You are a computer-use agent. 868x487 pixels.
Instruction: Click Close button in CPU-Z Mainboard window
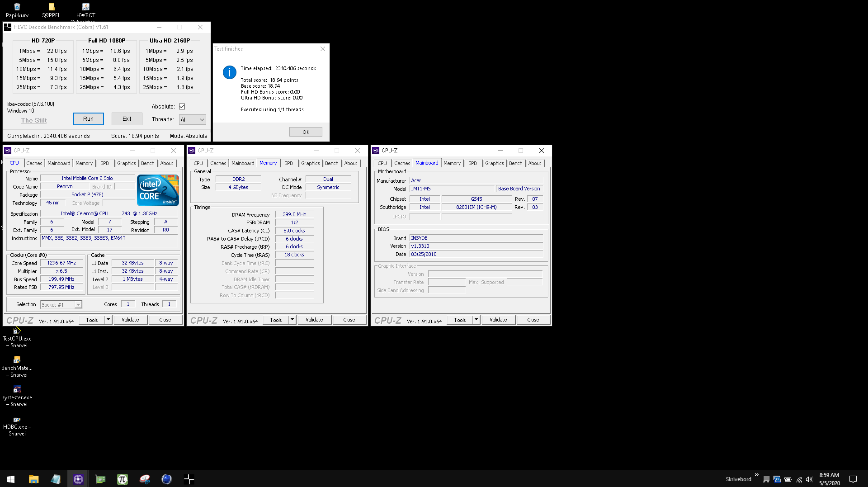click(x=533, y=320)
